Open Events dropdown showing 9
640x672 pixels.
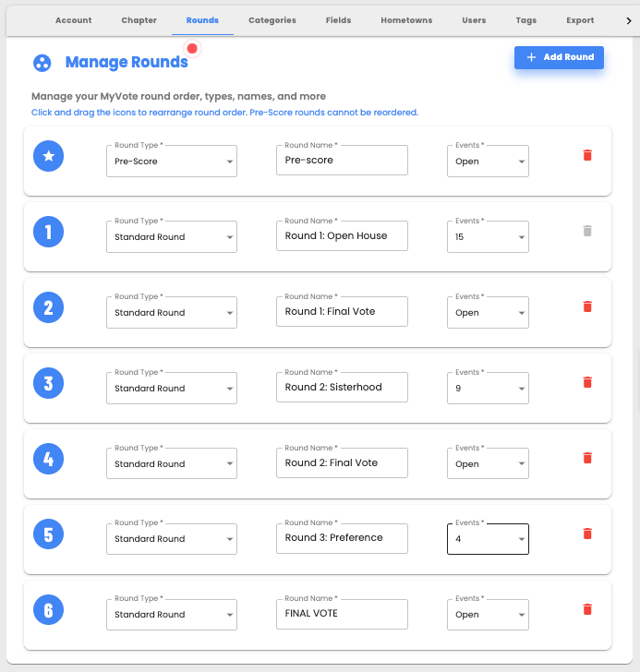488,388
